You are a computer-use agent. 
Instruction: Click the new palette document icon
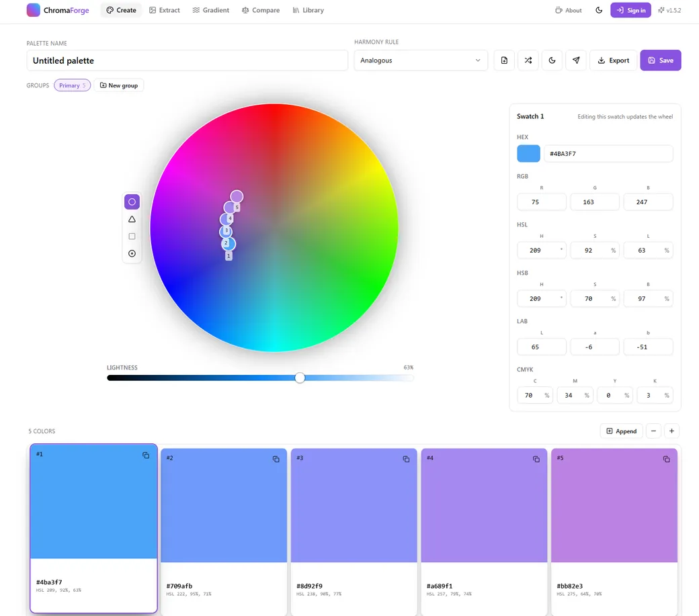pyautogui.click(x=504, y=60)
